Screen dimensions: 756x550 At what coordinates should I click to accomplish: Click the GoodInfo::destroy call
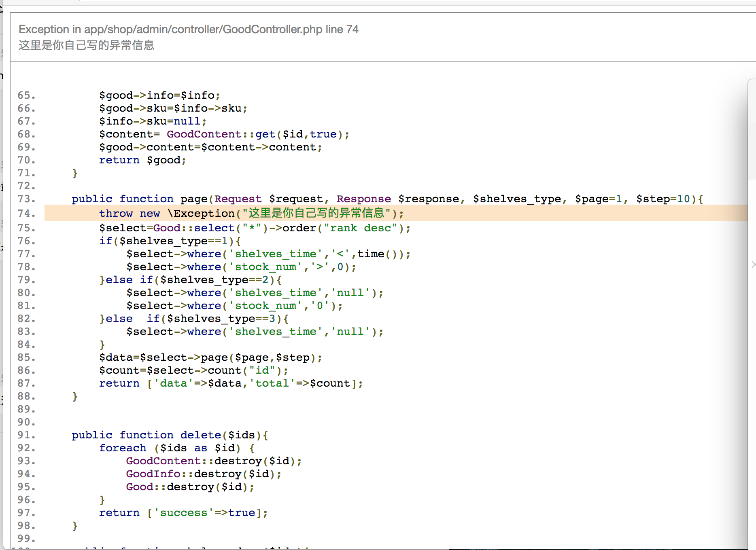pos(204,474)
